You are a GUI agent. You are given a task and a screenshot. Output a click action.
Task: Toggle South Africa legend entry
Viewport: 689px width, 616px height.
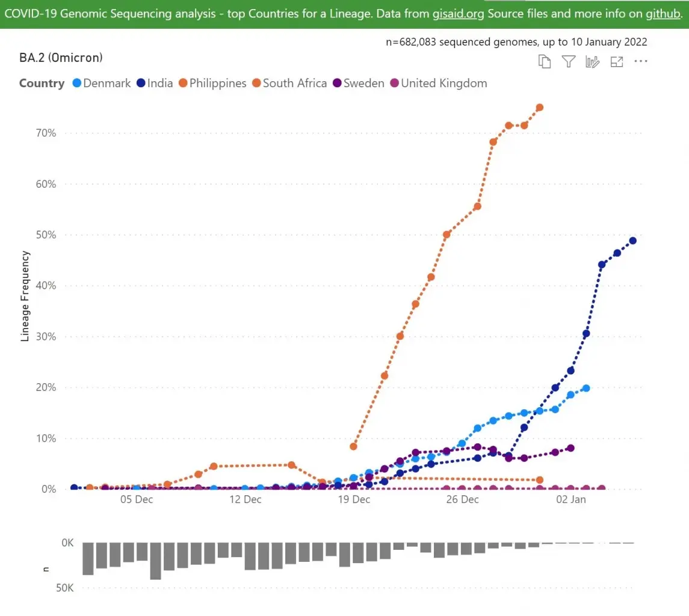[x=289, y=83]
